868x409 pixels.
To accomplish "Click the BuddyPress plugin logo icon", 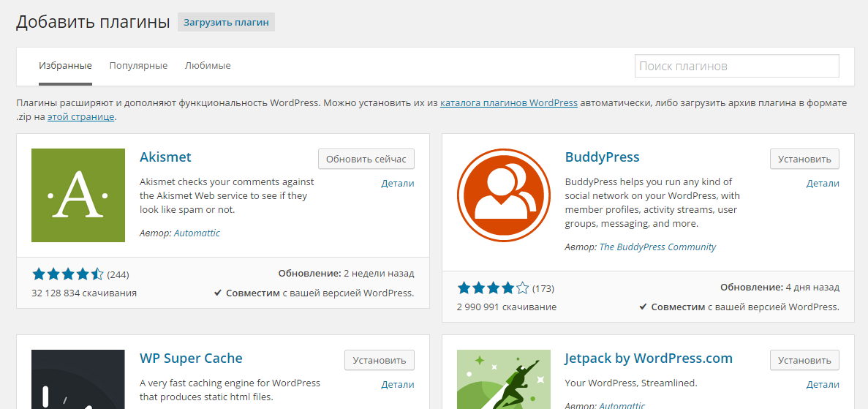I will 504,195.
